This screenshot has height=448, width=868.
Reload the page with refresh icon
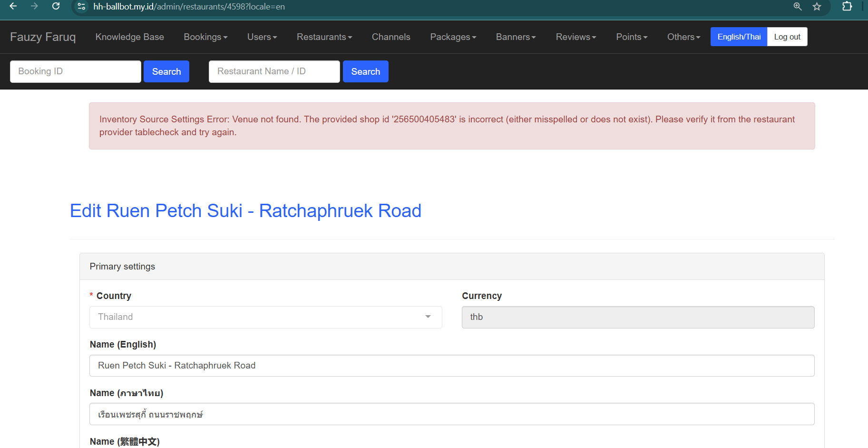click(x=56, y=6)
